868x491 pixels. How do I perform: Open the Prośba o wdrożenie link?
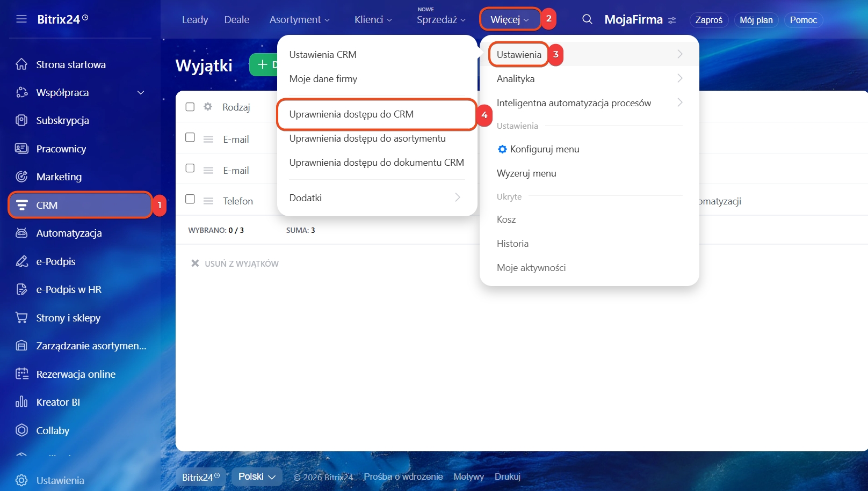403,477
